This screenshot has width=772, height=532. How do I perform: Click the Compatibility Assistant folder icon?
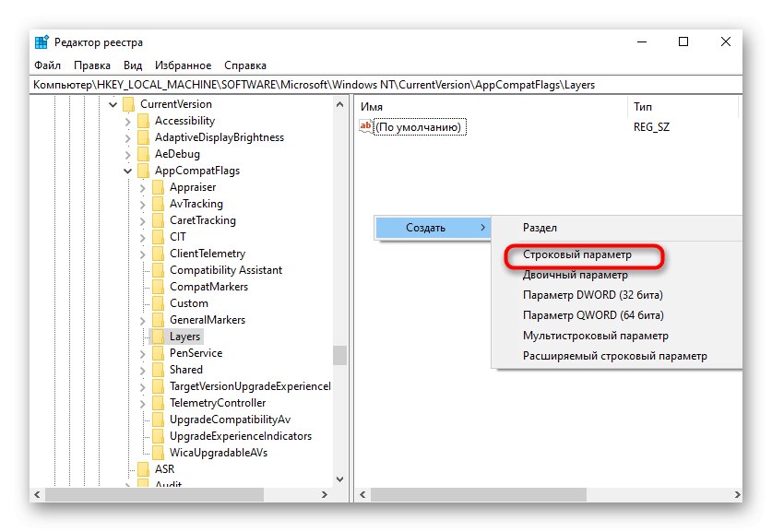point(158,270)
